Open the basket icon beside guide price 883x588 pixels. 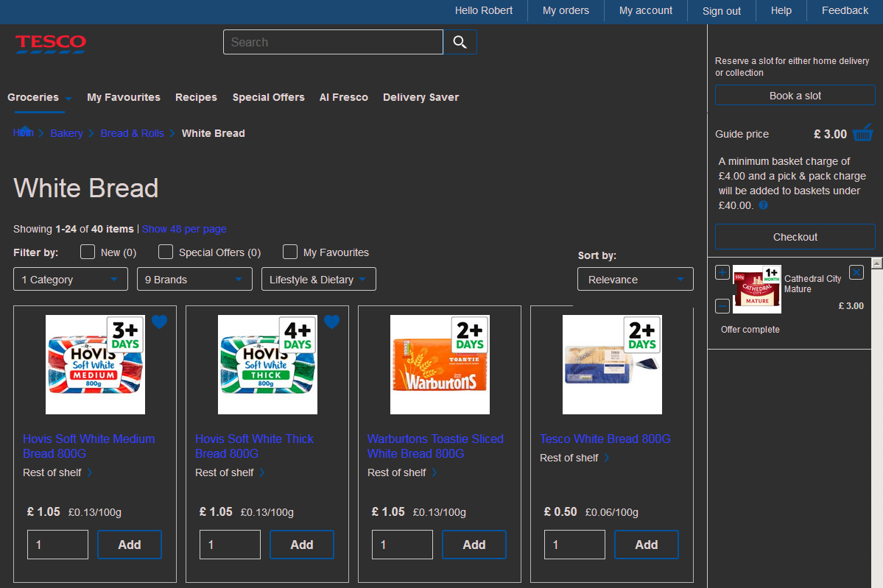[x=862, y=133]
